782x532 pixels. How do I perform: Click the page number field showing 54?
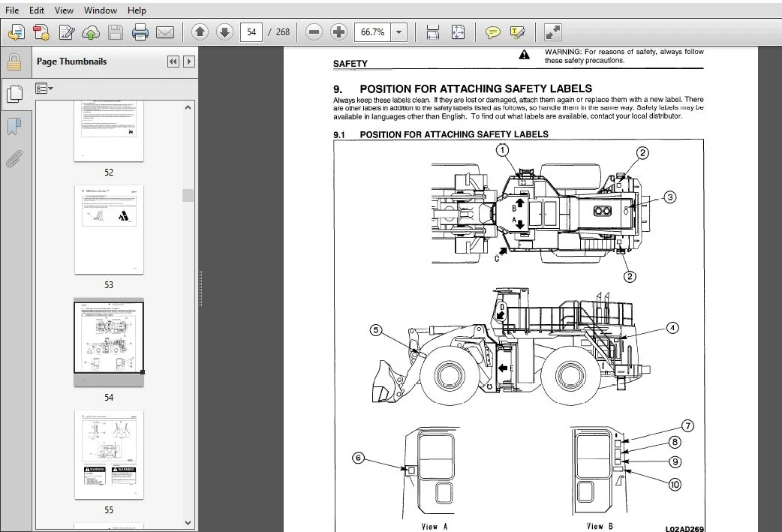coord(251,32)
